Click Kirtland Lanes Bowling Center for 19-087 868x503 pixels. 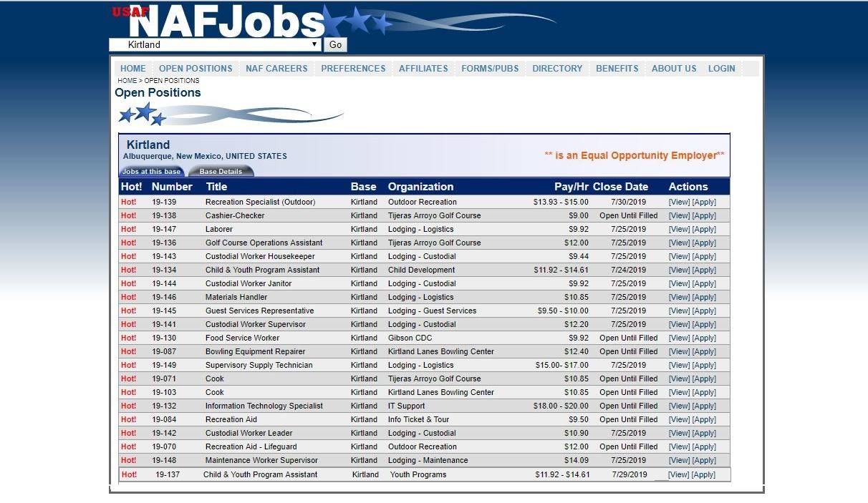click(440, 352)
